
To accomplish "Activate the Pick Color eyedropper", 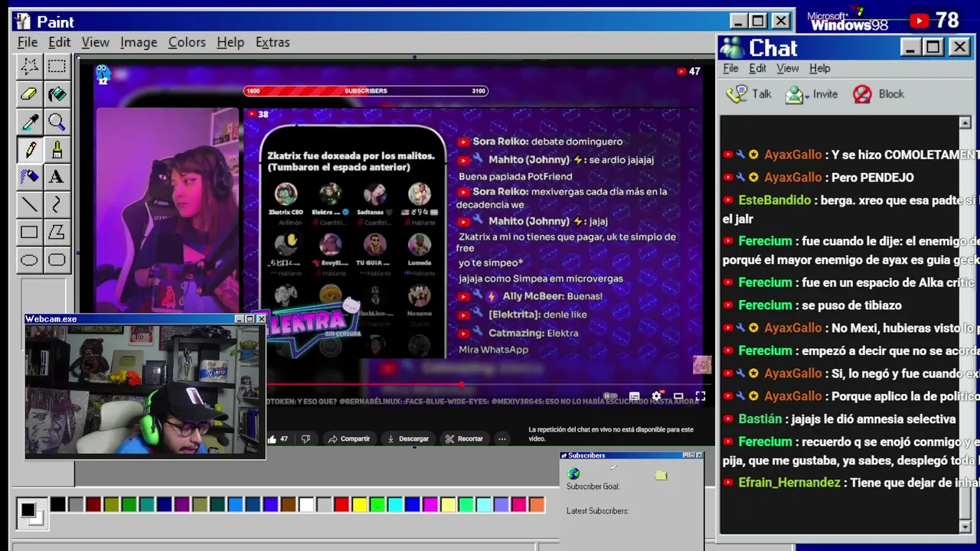I will (29, 122).
